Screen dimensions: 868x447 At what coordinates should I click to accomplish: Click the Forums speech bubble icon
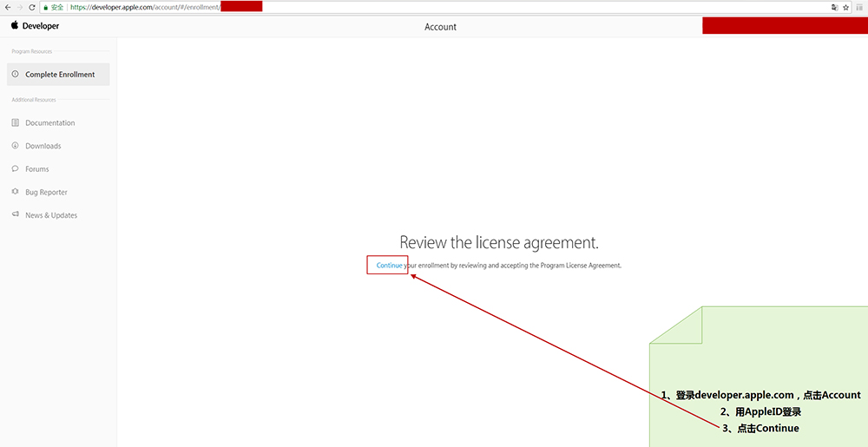(16, 169)
